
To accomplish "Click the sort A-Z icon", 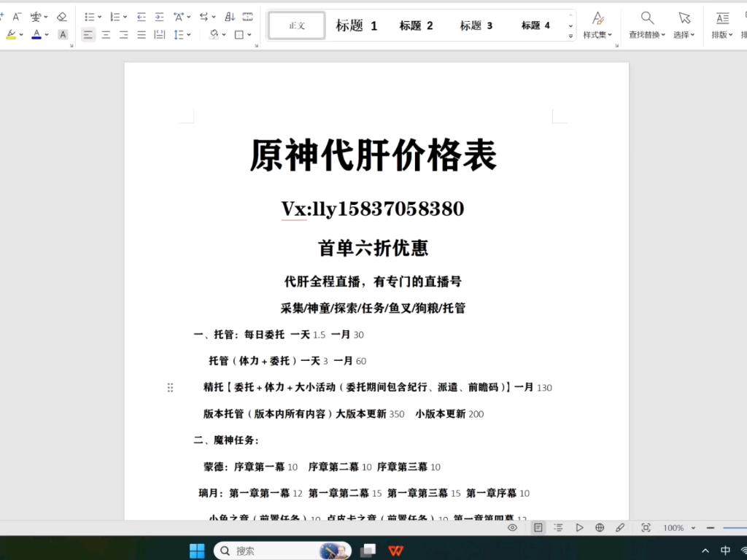I will click(230, 17).
